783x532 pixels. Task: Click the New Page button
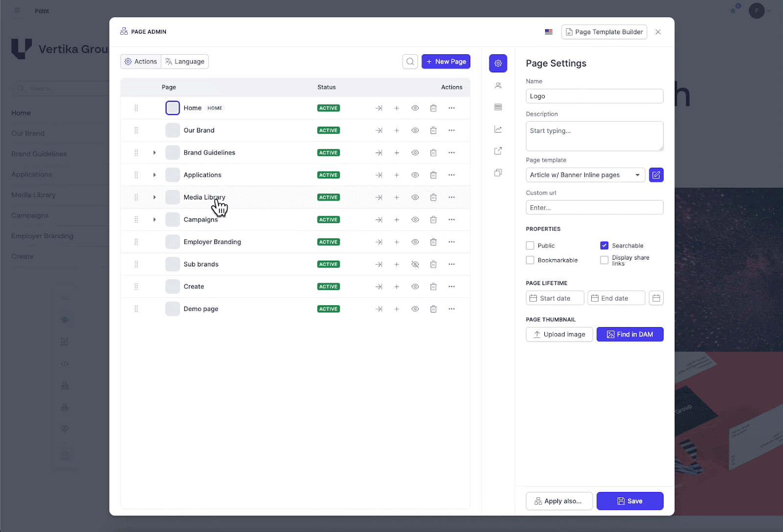(x=445, y=61)
